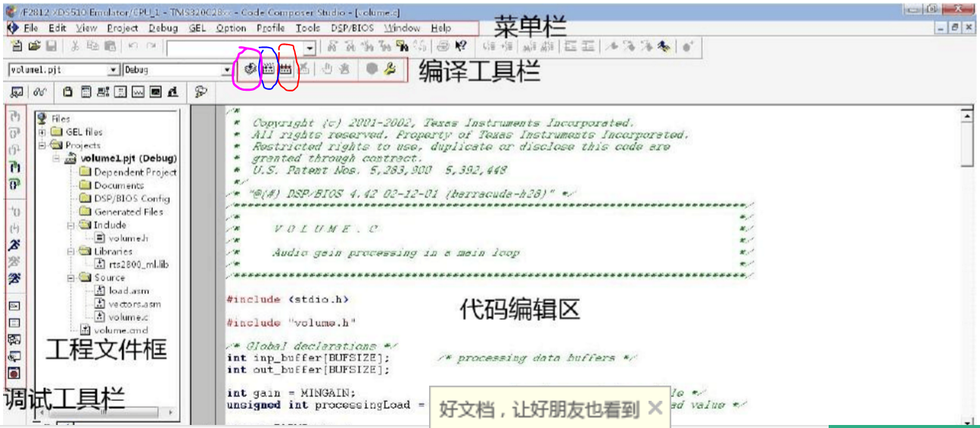Screen dimensions: 980x428
Task: Select volume.cmd file in tree
Action: pyautogui.click(x=121, y=330)
